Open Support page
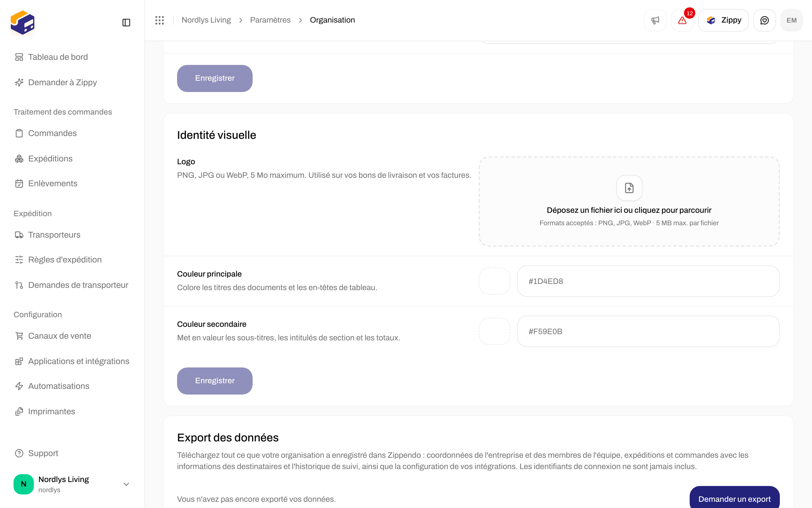This screenshot has height=508, width=812. pos(37,453)
